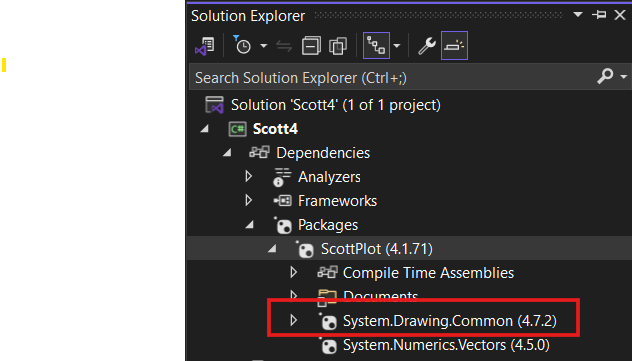This screenshot has width=632, height=361.
Task: Open dropdown arrow next to Track Active Item
Action: point(397,46)
